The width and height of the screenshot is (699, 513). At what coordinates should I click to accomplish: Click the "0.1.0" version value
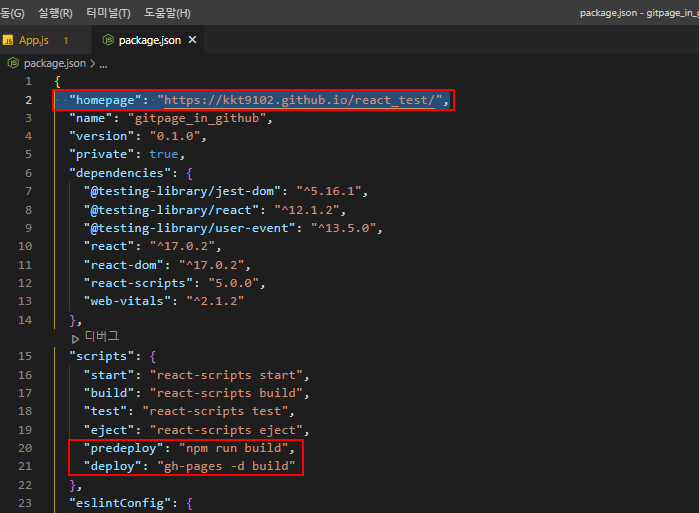[175, 136]
